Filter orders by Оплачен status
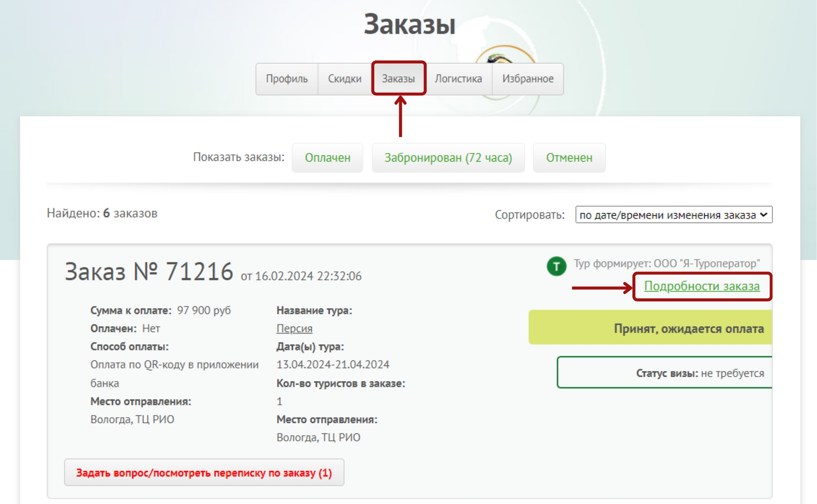817x504 pixels. 327,158
